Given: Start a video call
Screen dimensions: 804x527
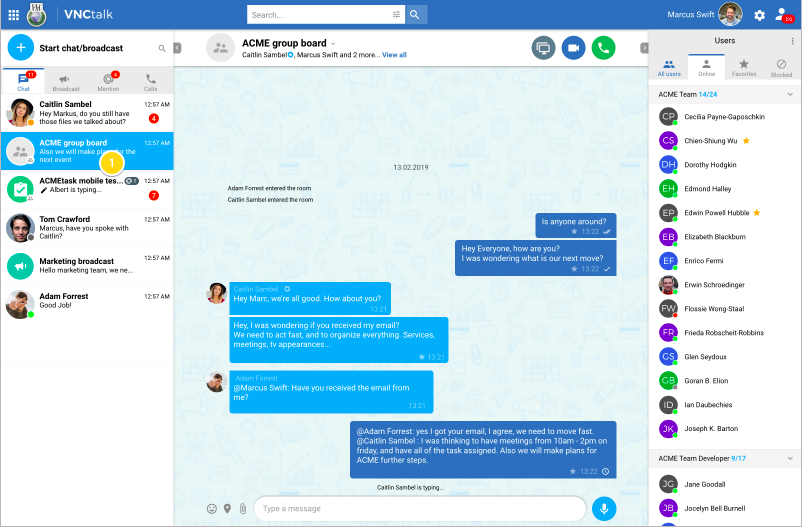Looking at the screenshot, I should pos(573,48).
